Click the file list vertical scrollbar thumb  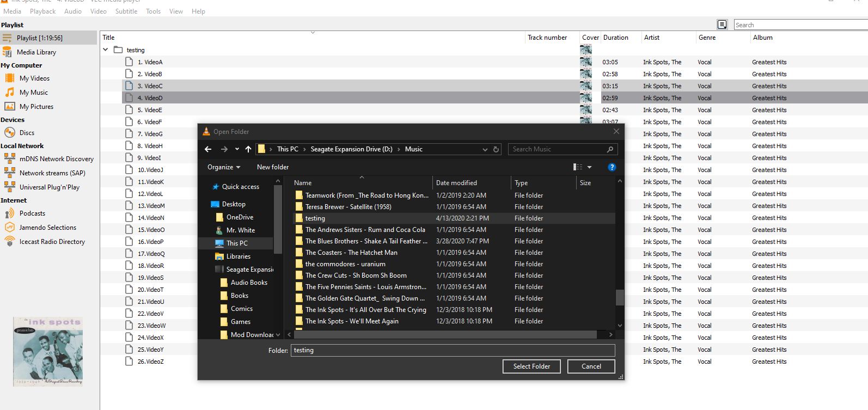620,298
